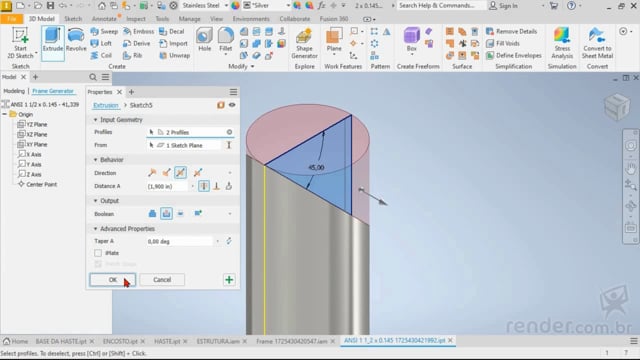Choose the Coil tool

pyautogui.click(x=101, y=55)
